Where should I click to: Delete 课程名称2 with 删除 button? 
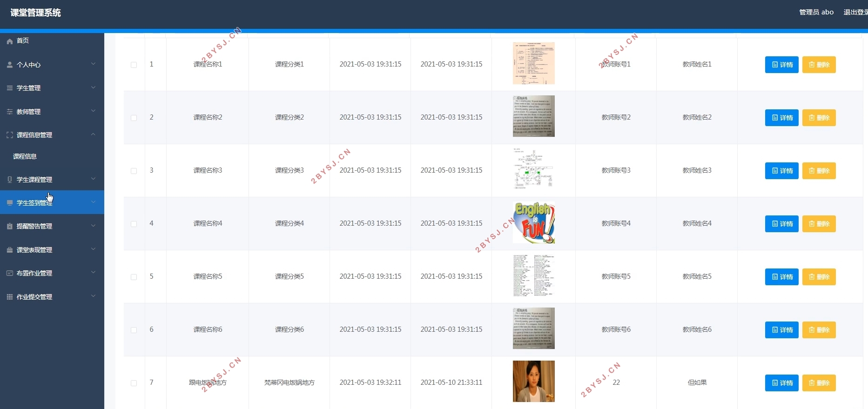819,118
